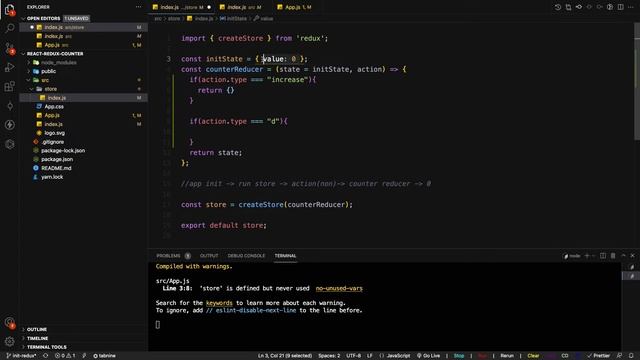
Task: Open the Extensions view
Action: [x=10, y=86]
